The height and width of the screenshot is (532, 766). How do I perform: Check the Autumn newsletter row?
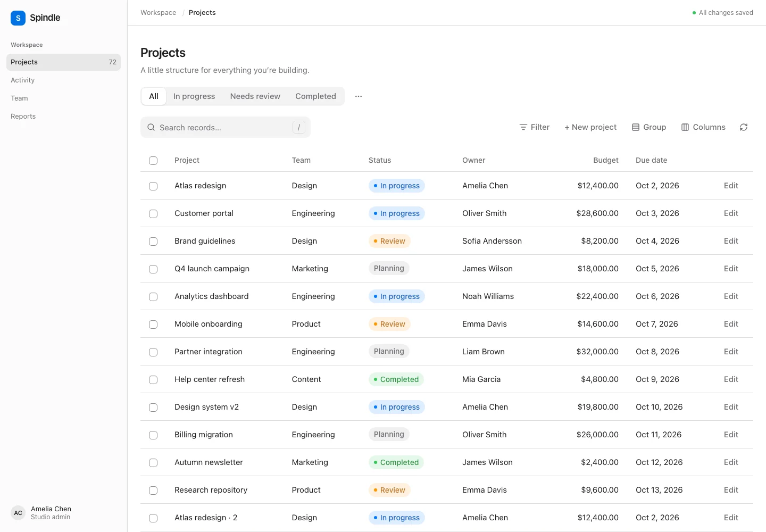click(153, 463)
